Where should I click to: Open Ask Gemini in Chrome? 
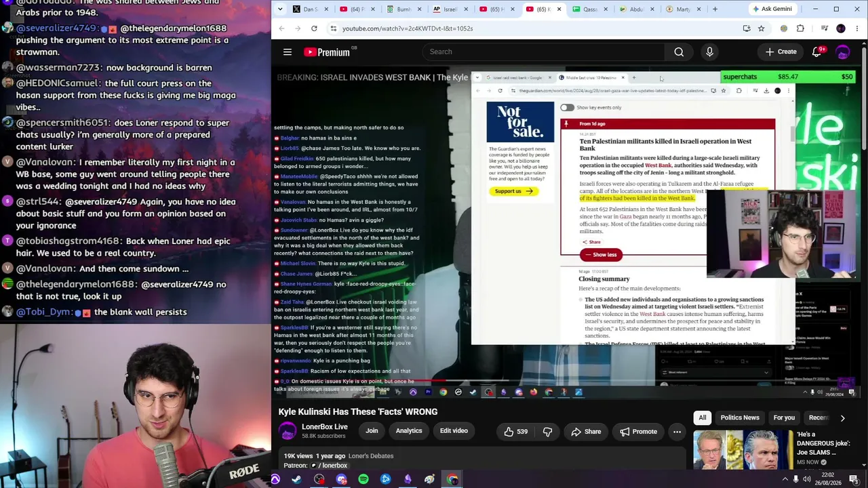point(772,9)
